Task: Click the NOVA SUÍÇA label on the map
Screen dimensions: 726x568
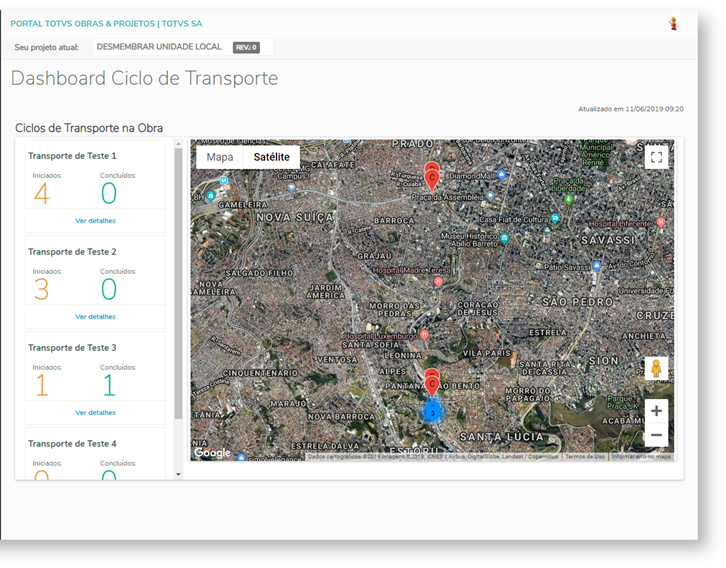Action: [x=295, y=217]
